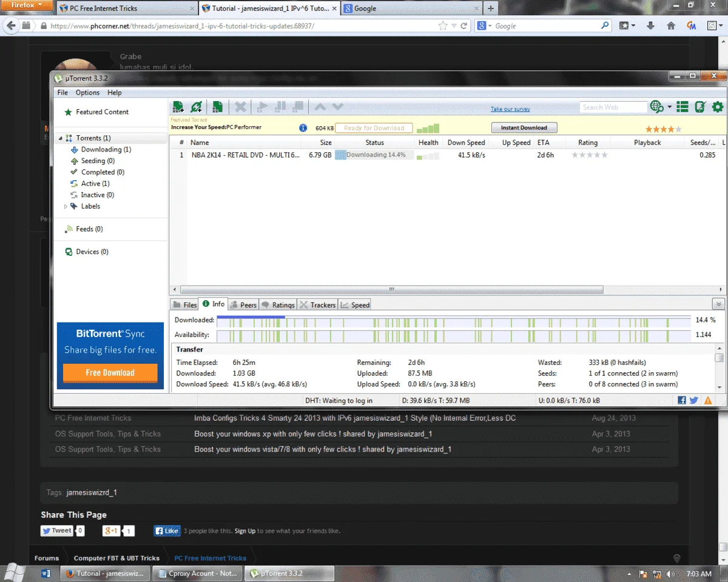Click the Downloading 14.4% progress bar

tap(374, 155)
